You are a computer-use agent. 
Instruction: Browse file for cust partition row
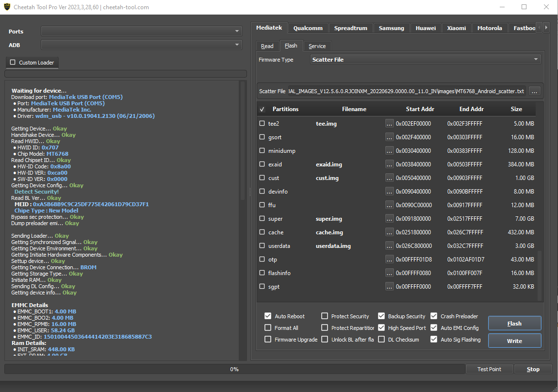point(389,178)
